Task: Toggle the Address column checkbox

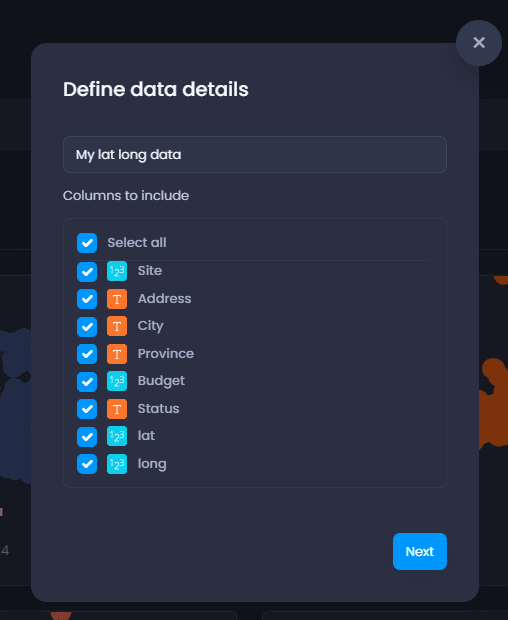Action: pos(87,299)
